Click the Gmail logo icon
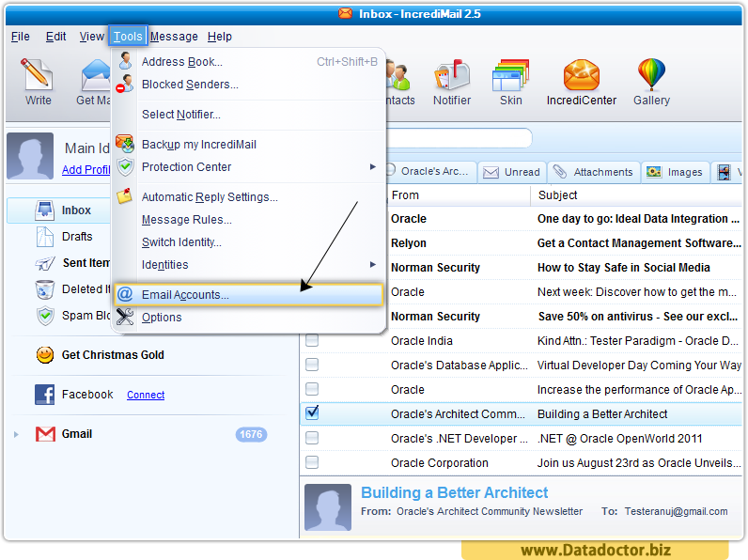Image resolution: width=748 pixels, height=560 pixels. coord(45,434)
